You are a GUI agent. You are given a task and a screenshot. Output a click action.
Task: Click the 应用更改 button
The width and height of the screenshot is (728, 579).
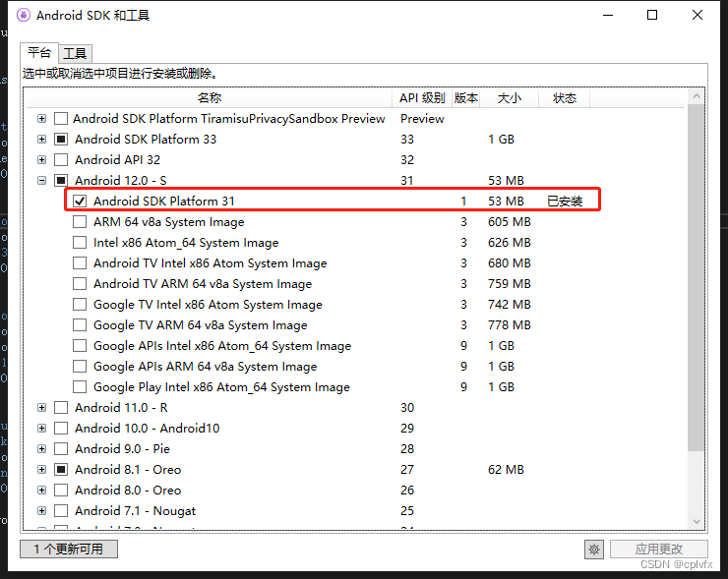coord(659,550)
